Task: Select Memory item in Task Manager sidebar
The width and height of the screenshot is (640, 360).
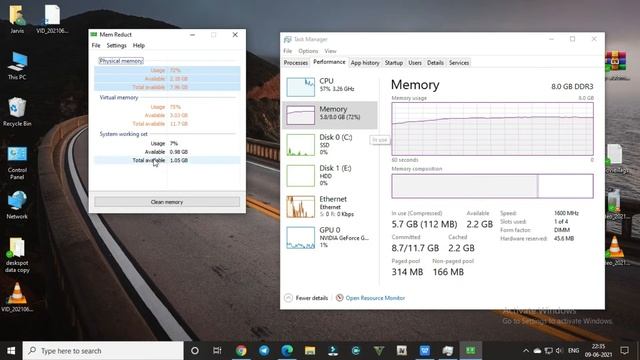Action: pos(330,115)
